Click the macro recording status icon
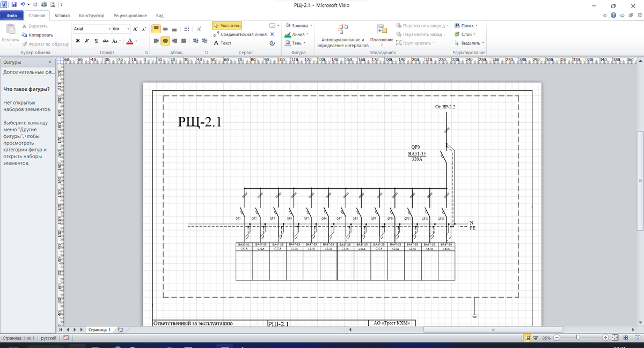The image size is (644, 348). point(66,338)
